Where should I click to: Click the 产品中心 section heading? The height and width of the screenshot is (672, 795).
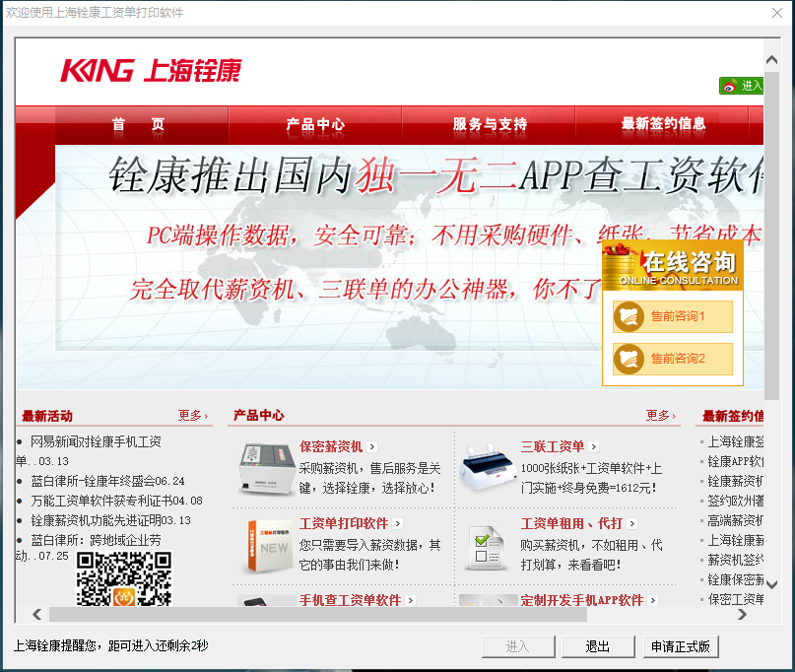258,416
